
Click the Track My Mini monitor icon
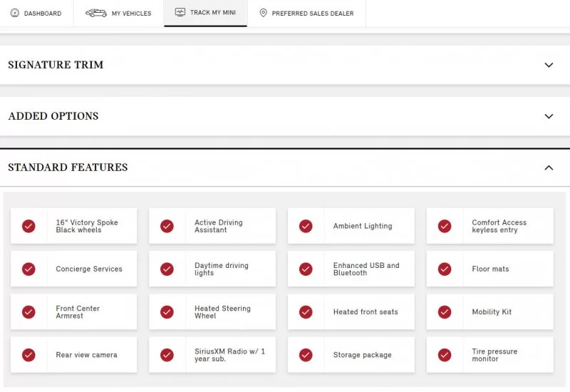coord(180,13)
